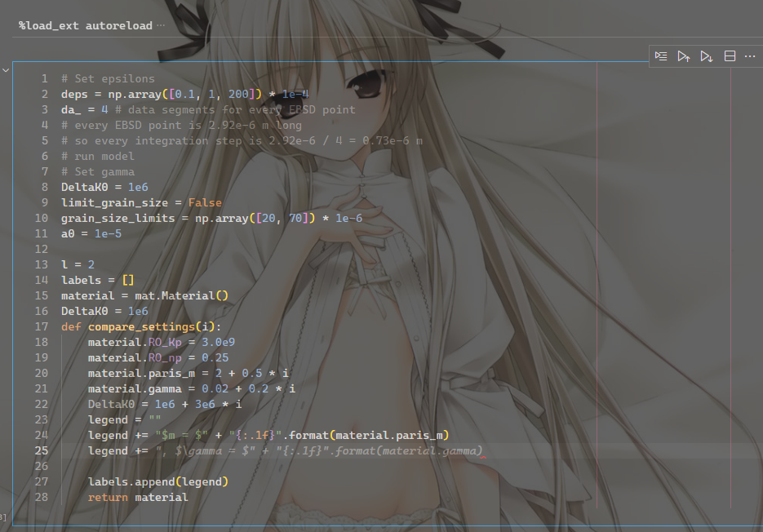
Task: Click 'compare_settings' function name
Action: 141,326
